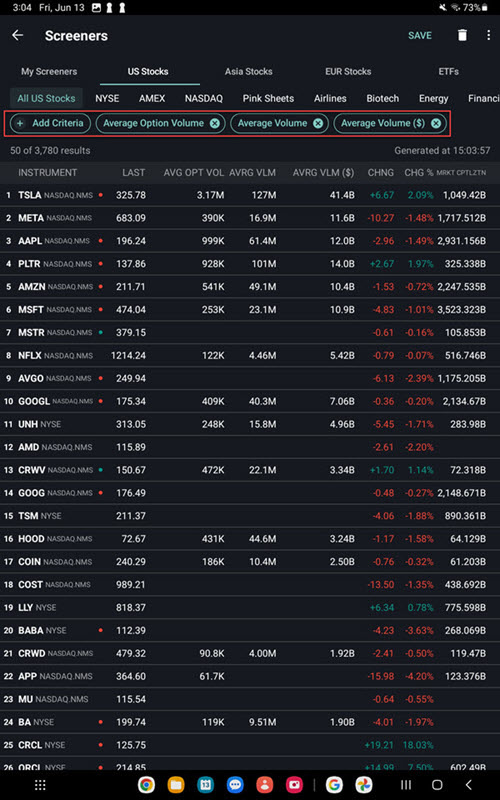The image size is (500, 800).
Task: Select the Biotech category filter
Action: (383, 98)
